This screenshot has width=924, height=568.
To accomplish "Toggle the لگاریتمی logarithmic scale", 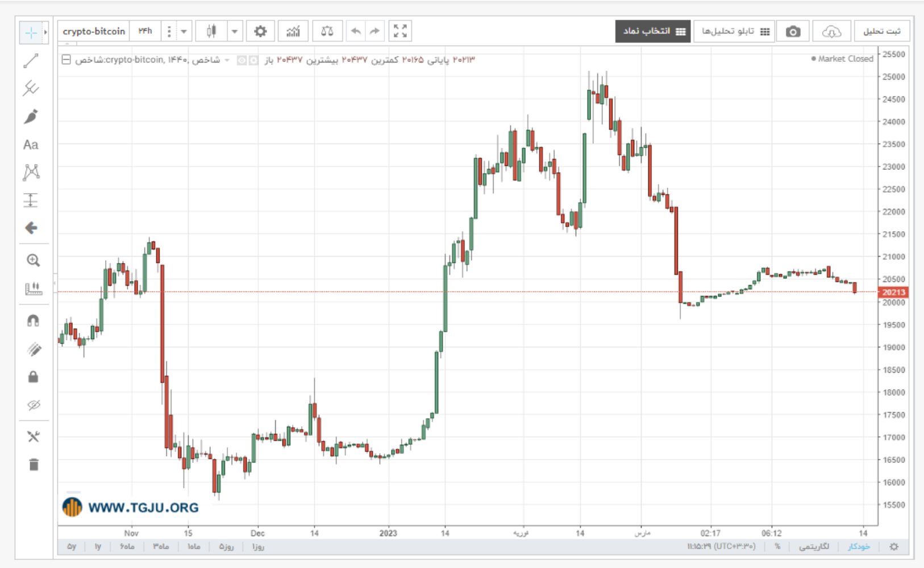I will coord(814,546).
